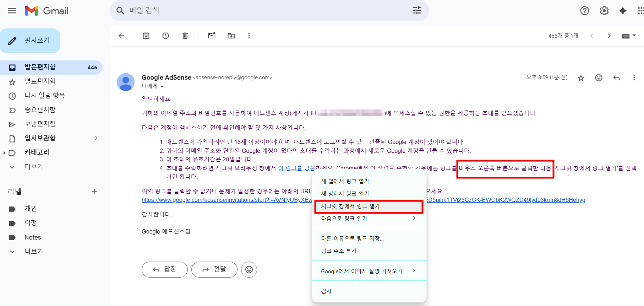Screen dimensions: 644x306
Task: Click the search magnifier icon
Action: coord(120,11)
